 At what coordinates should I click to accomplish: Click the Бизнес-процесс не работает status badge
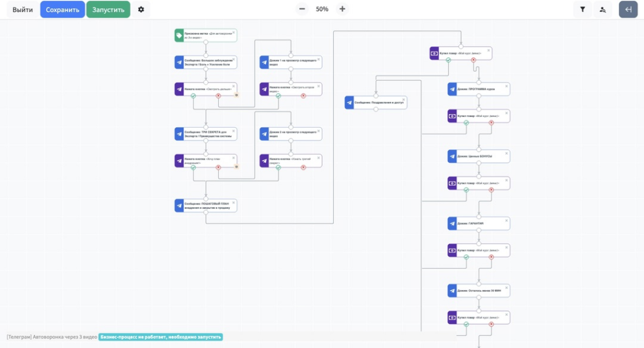pyautogui.click(x=160, y=337)
